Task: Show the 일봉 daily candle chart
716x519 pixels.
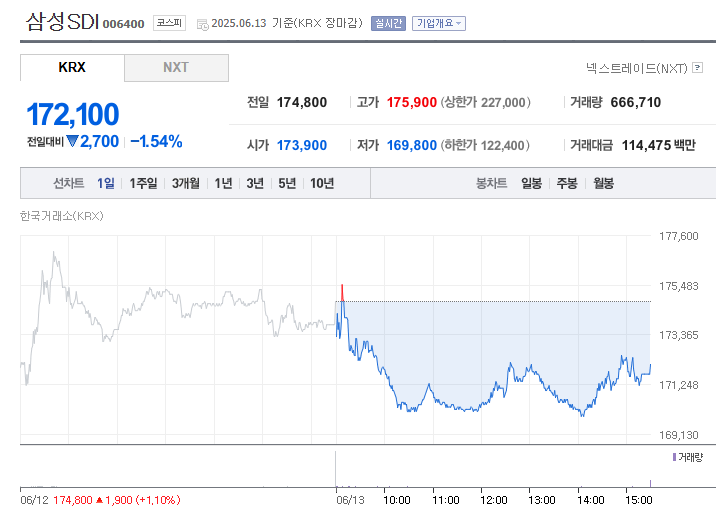Action: tap(532, 183)
